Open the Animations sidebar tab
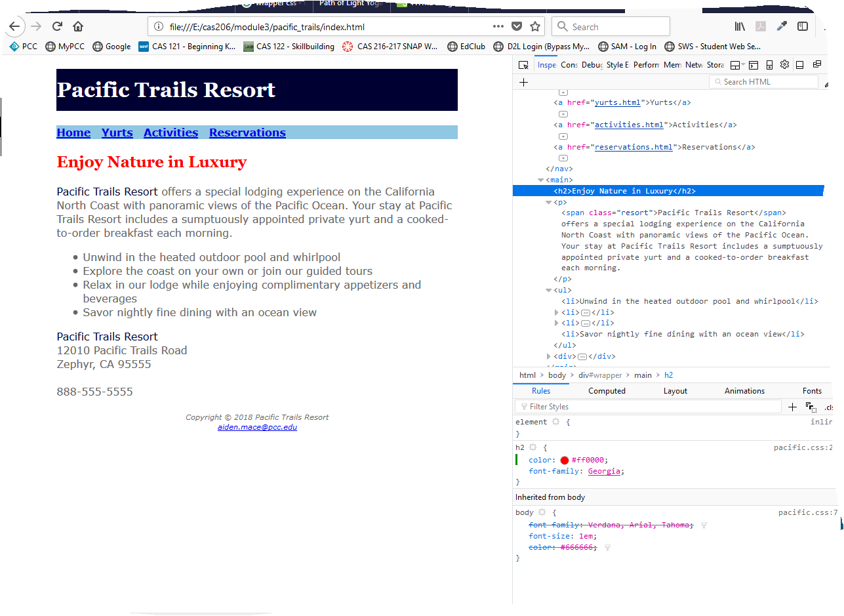The image size is (844, 616). pyautogui.click(x=744, y=391)
